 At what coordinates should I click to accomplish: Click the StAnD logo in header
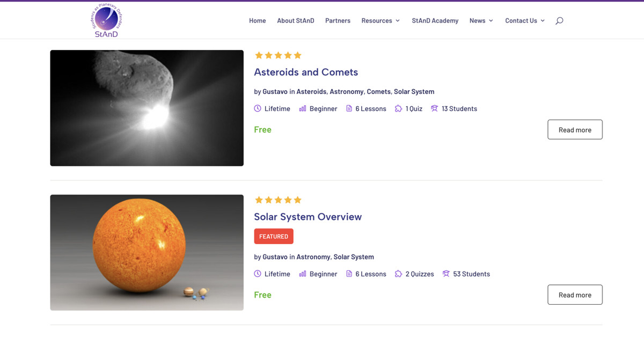coord(106,20)
